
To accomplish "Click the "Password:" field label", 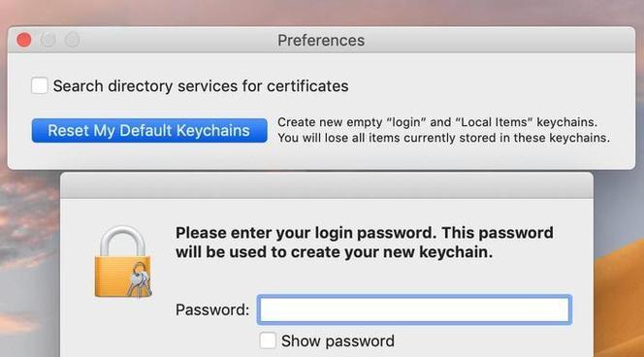I will click(212, 309).
